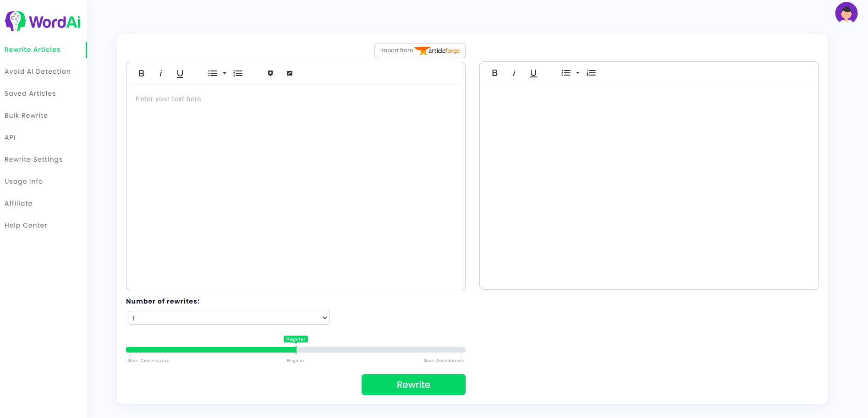The height and width of the screenshot is (418, 868).
Task: Click Import from ArticleForge
Action: pyautogui.click(x=419, y=50)
